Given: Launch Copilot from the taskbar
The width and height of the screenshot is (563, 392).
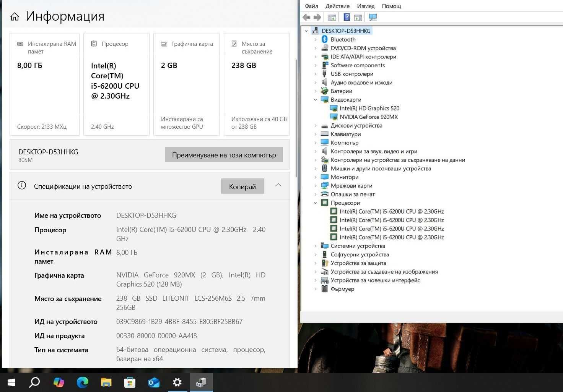Looking at the screenshot, I should [x=59, y=382].
